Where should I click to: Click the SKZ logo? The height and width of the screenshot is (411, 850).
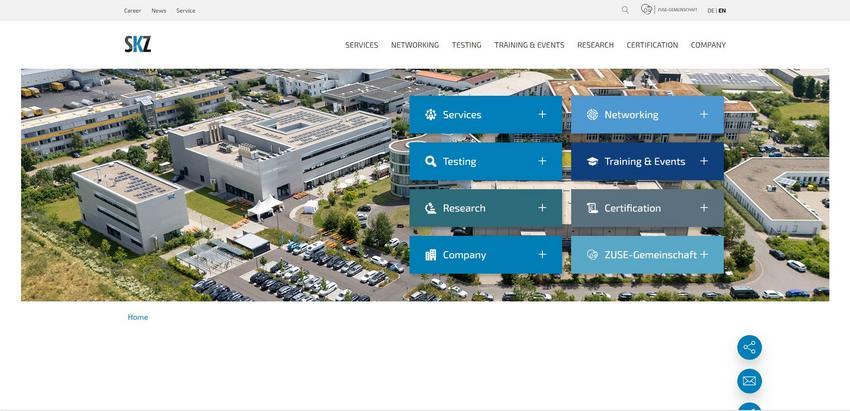(138, 44)
